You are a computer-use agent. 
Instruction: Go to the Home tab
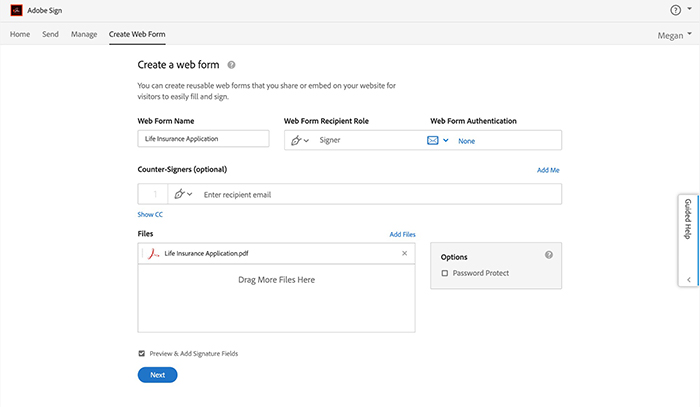tap(20, 34)
